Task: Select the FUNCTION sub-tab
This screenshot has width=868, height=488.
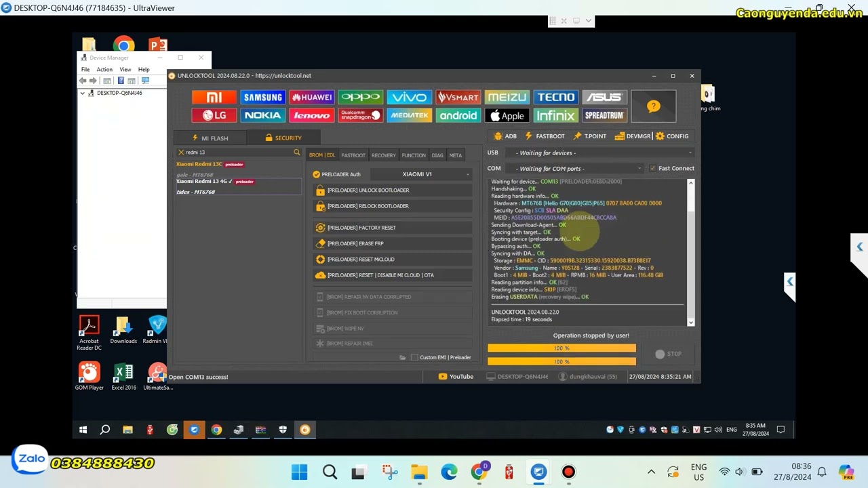Action: click(414, 155)
